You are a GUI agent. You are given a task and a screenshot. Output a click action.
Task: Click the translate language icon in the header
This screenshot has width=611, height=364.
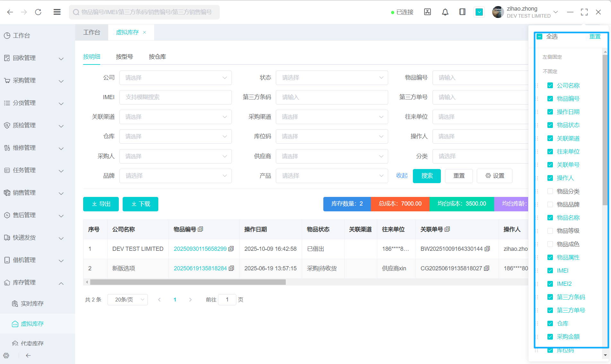click(427, 12)
